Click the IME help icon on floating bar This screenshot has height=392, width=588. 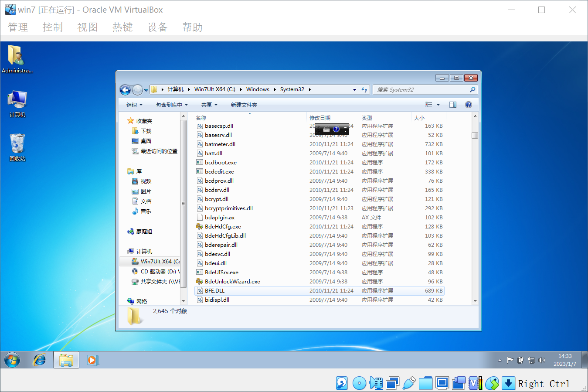[x=336, y=130]
